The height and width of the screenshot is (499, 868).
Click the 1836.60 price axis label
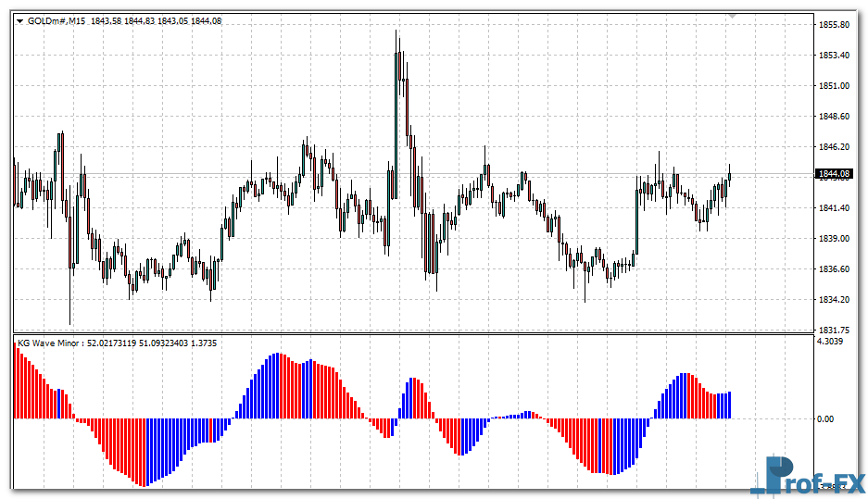pyautogui.click(x=835, y=269)
